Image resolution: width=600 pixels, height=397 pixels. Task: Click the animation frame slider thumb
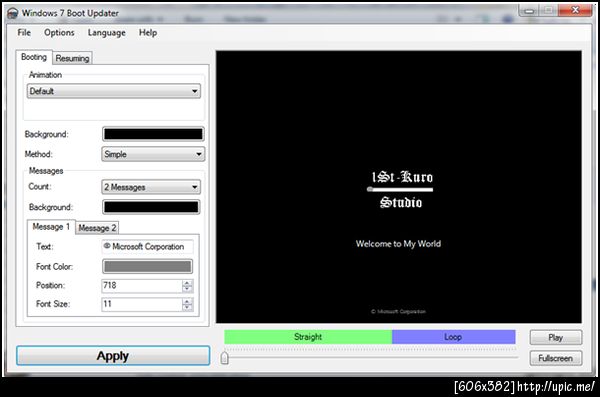pyautogui.click(x=225, y=358)
